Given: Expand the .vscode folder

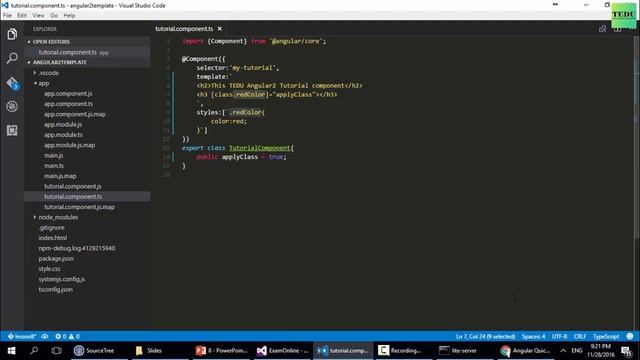Looking at the screenshot, I should coord(49,73).
